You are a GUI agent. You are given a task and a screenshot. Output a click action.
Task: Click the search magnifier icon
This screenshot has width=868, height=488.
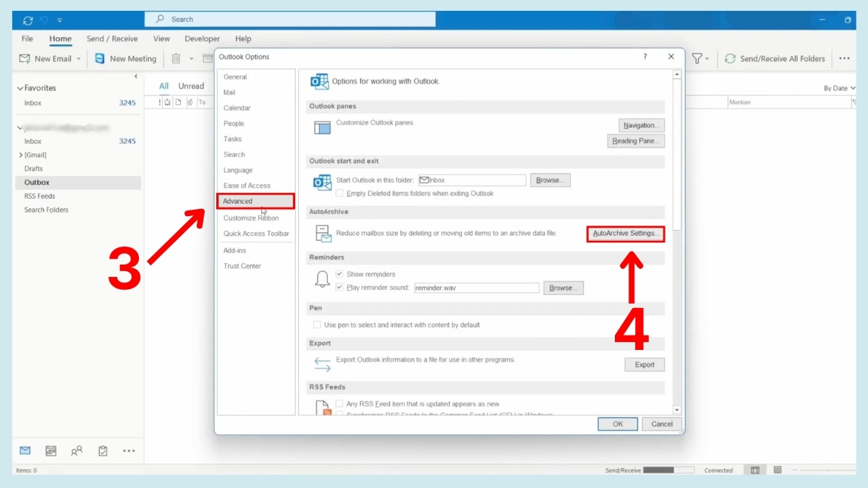[x=160, y=20]
